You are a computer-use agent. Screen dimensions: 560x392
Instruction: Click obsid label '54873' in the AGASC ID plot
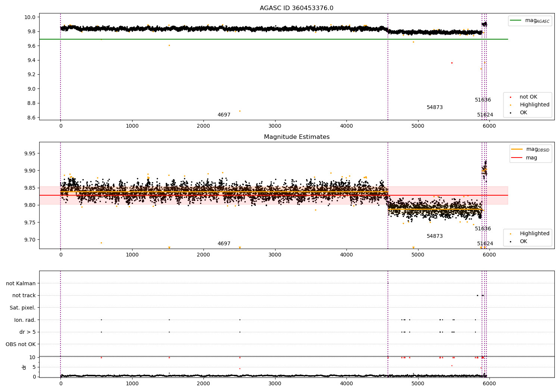(x=435, y=108)
